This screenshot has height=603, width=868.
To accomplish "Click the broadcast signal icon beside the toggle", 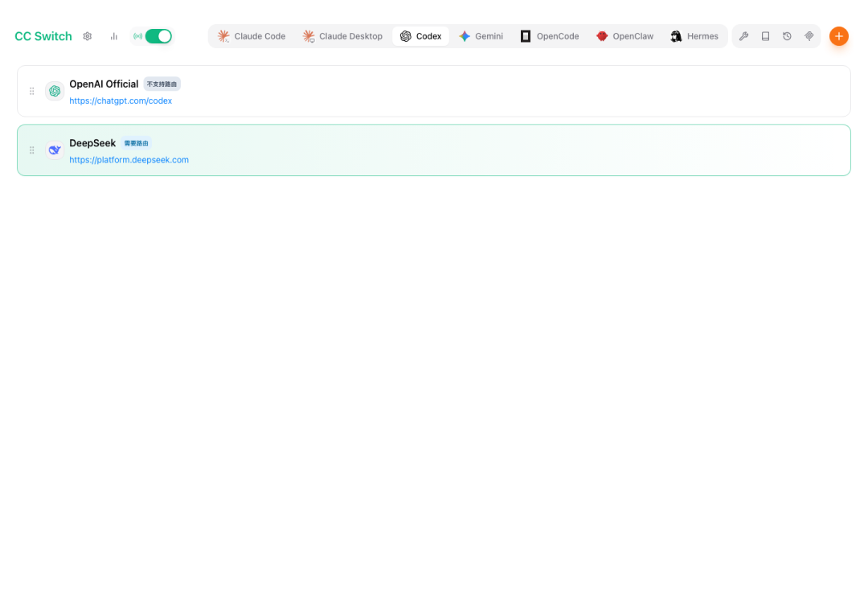I will (138, 36).
